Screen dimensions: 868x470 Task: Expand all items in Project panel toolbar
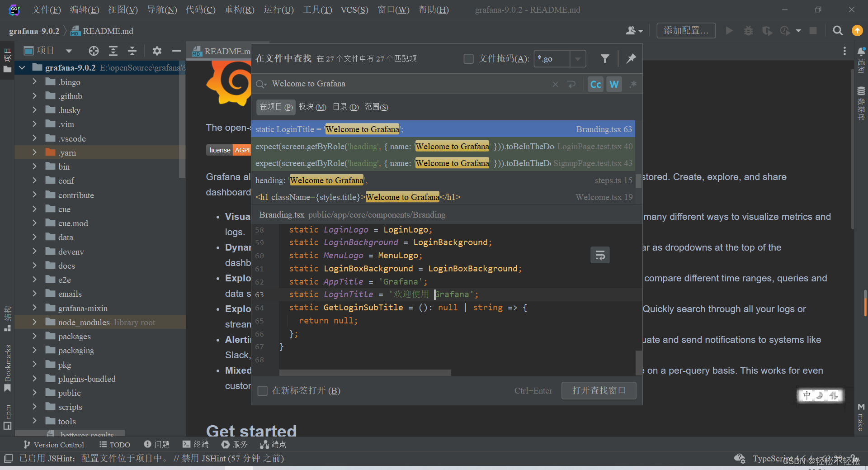point(113,51)
